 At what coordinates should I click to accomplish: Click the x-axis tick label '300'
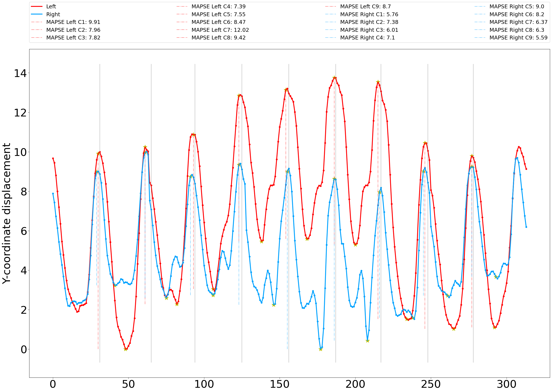click(506, 384)
